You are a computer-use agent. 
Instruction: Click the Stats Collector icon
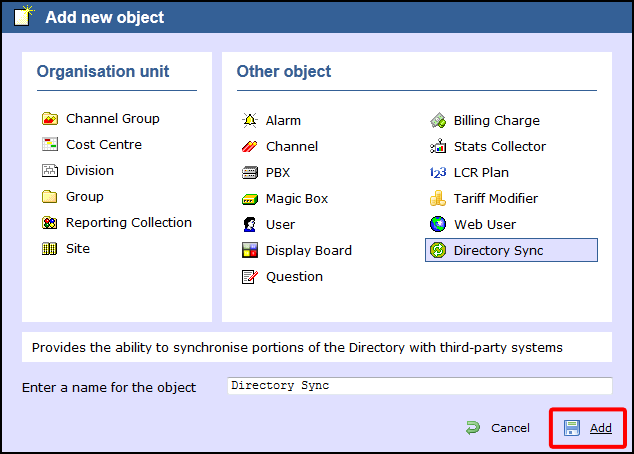(x=438, y=147)
